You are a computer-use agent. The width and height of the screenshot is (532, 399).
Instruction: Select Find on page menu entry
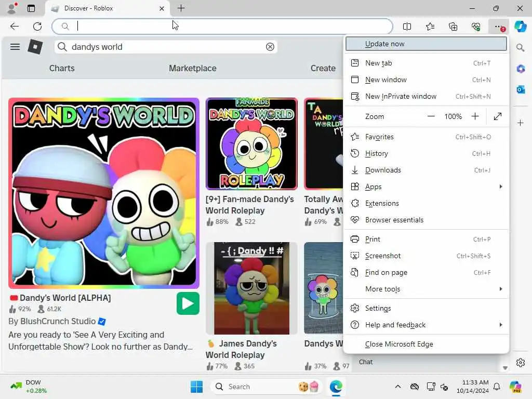pos(426,272)
